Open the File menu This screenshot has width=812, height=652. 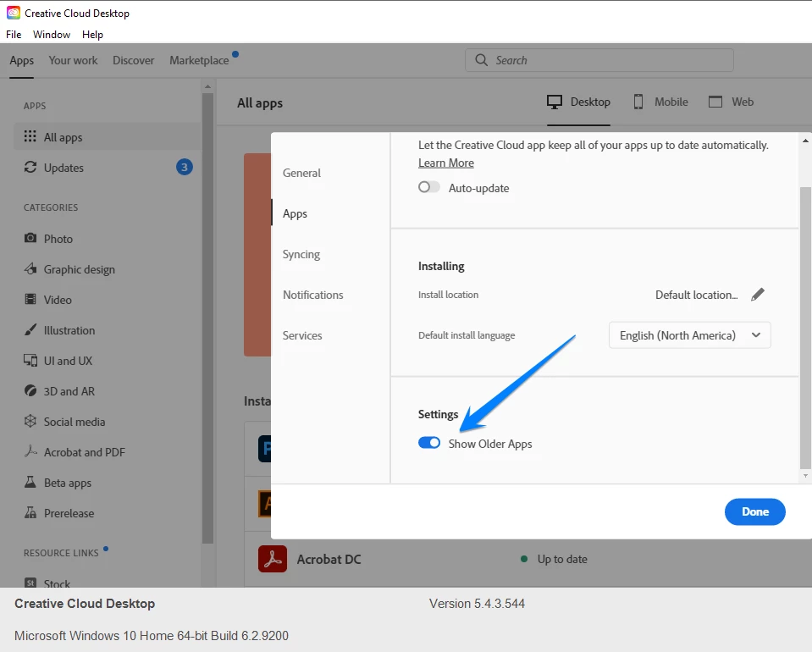point(14,34)
